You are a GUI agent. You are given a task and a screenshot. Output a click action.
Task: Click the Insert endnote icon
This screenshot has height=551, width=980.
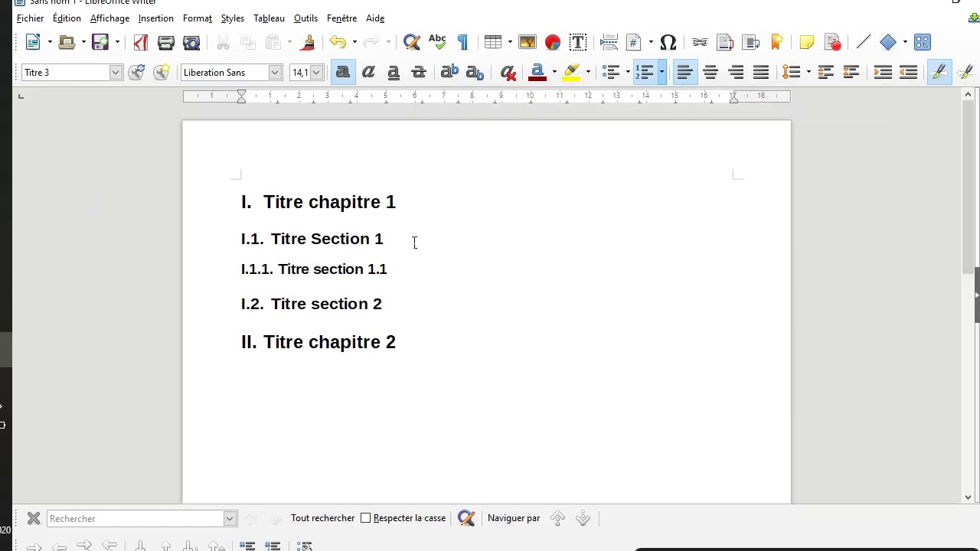(x=750, y=43)
